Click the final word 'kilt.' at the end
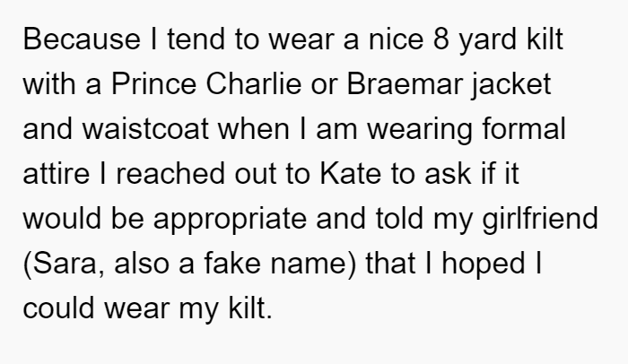The image size is (628, 364). click(250, 308)
